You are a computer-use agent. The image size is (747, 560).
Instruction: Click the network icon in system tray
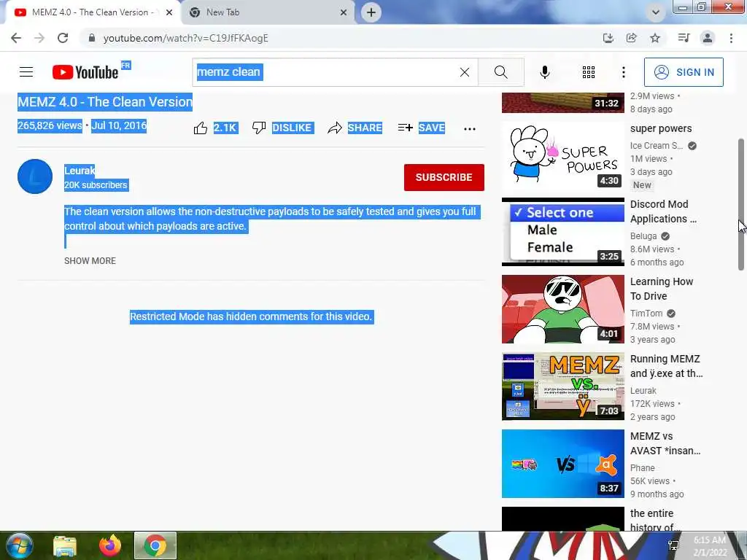(673, 545)
